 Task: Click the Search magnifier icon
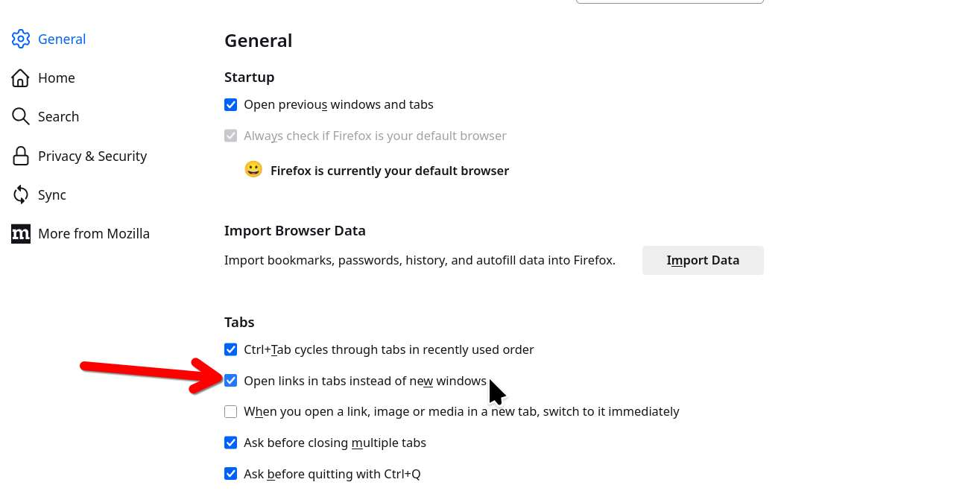tap(21, 117)
